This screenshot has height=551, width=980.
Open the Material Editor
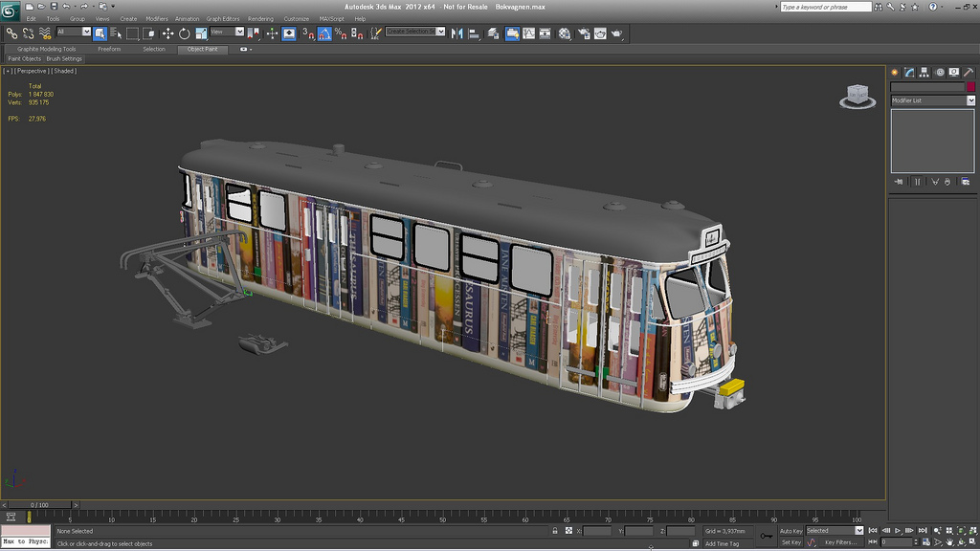565,33
